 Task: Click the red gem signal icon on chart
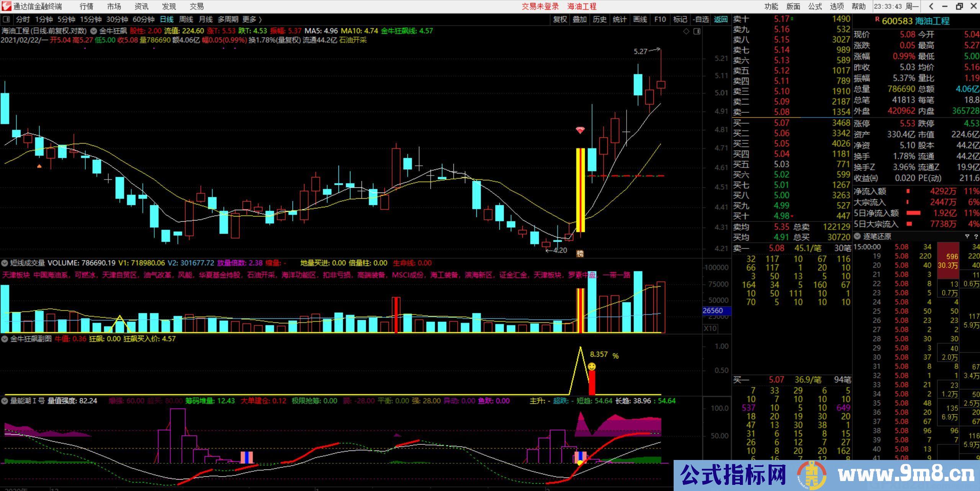point(580,130)
